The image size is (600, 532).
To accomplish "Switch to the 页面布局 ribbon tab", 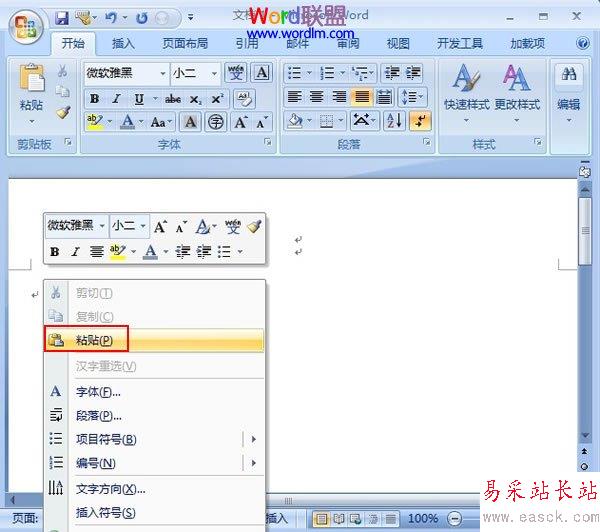I will pyautogui.click(x=185, y=43).
